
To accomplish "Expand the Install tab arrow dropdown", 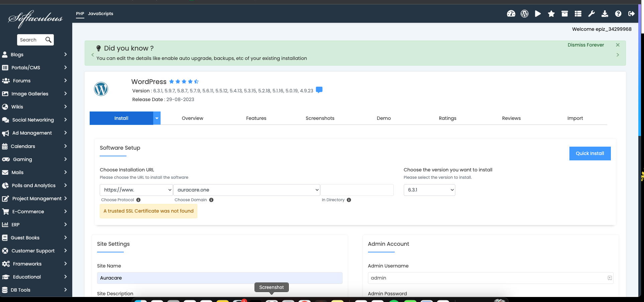I will 157,118.
